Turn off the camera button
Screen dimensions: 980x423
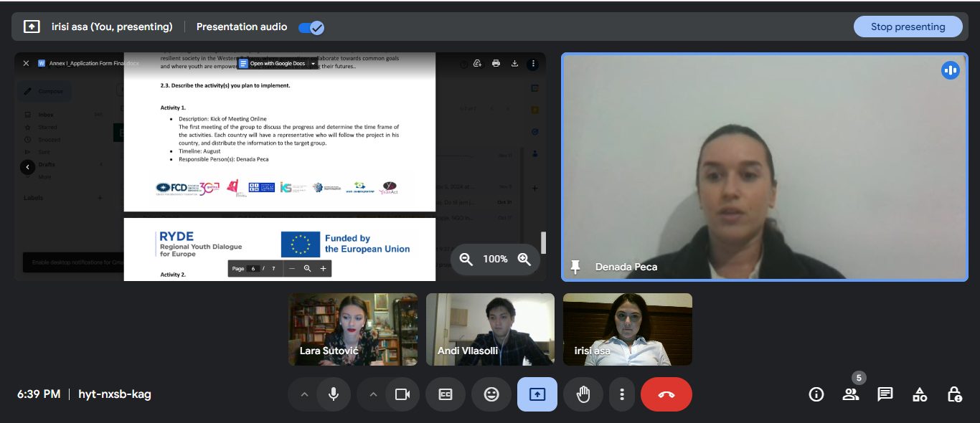coord(402,394)
